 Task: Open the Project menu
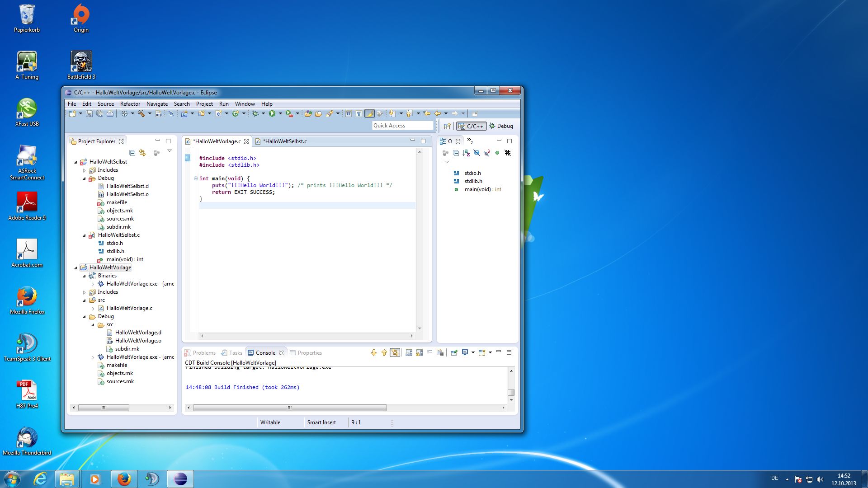204,104
